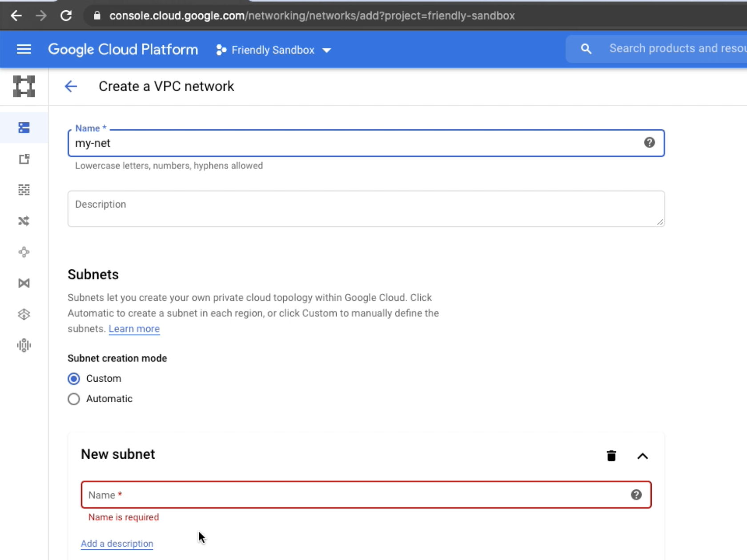
Task: Click the VPC network product icon
Action: click(x=24, y=86)
